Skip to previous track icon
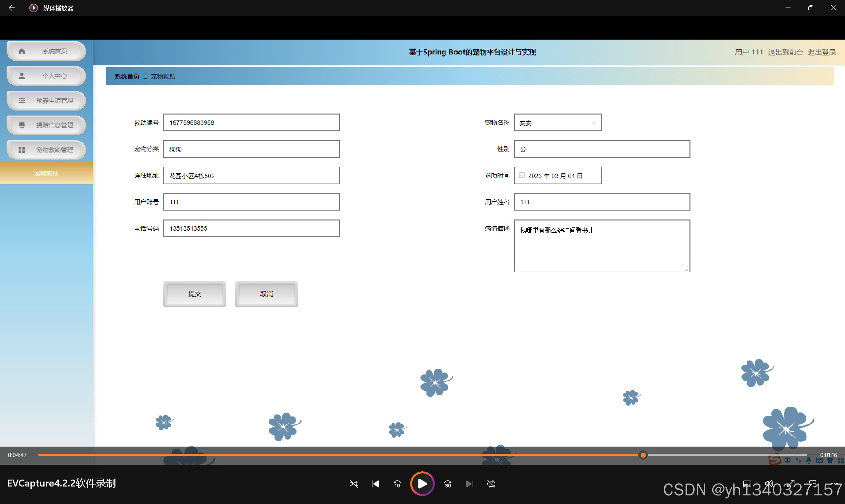Screen dimensions: 845x504 [x=375, y=484]
